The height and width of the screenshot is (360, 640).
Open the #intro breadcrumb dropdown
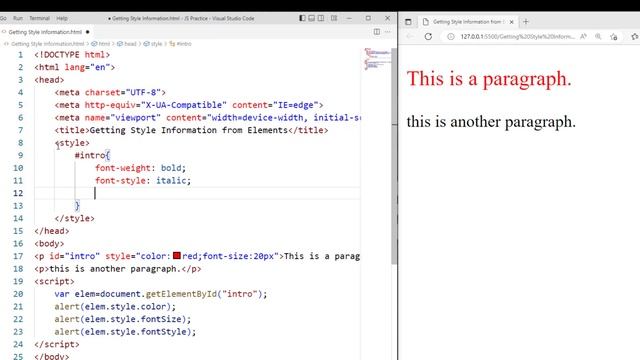click(x=180, y=44)
